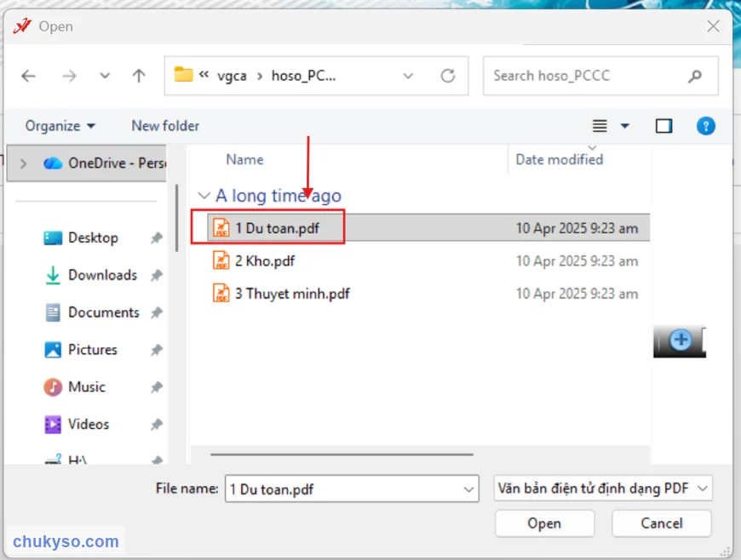741x560 pixels.
Task: Click the Cancel button
Action: (x=661, y=523)
